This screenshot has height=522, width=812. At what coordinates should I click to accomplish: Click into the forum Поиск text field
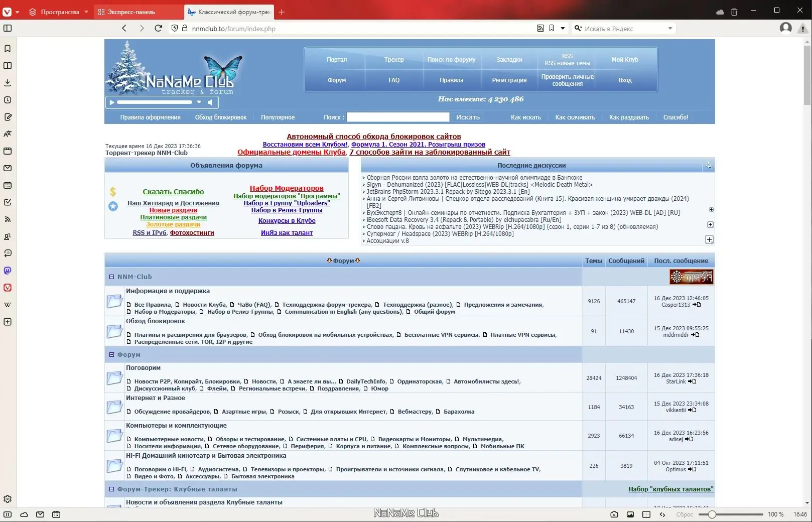(x=398, y=117)
